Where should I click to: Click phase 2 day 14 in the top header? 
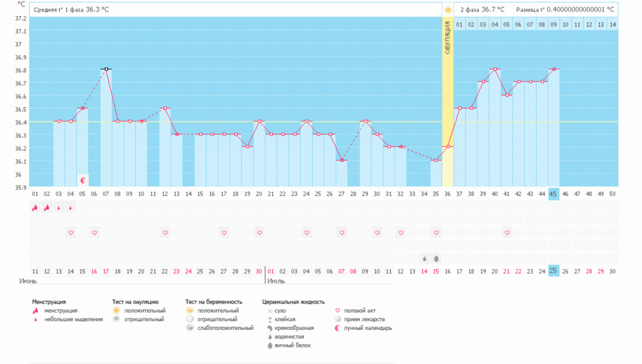[612, 24]
